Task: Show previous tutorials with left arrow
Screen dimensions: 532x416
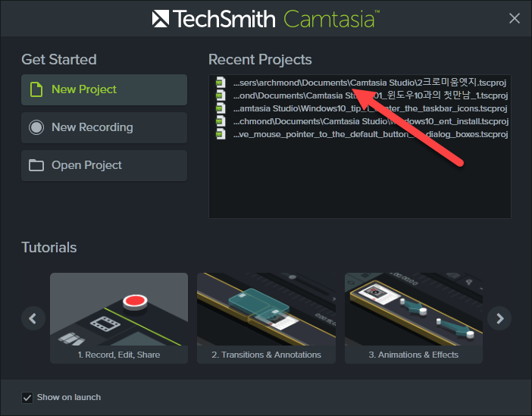Action: [x=33, y=318]
